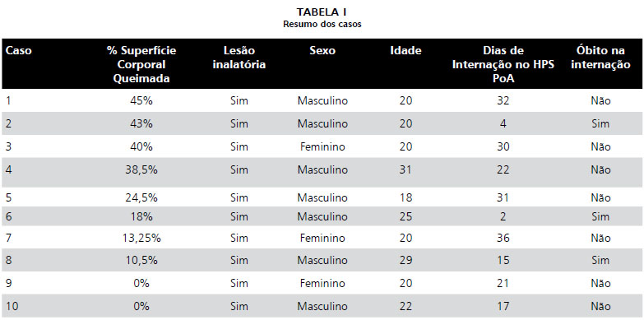Viewport: 644px width, 320px height.
Task: Click the % Superfície Corporal Queimada header
Action: 141,64
